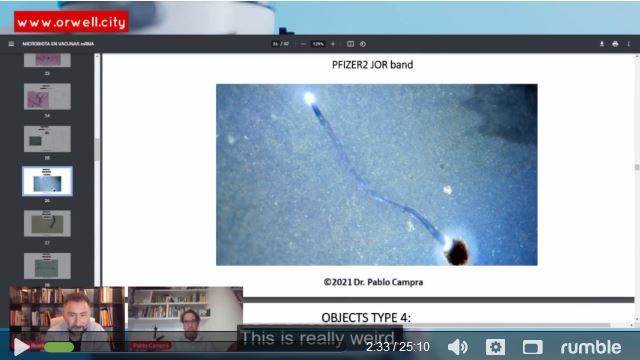Click the PDF document title in toolbar
640x360 pixels.
pyautogui.click(x=58, y=44)
